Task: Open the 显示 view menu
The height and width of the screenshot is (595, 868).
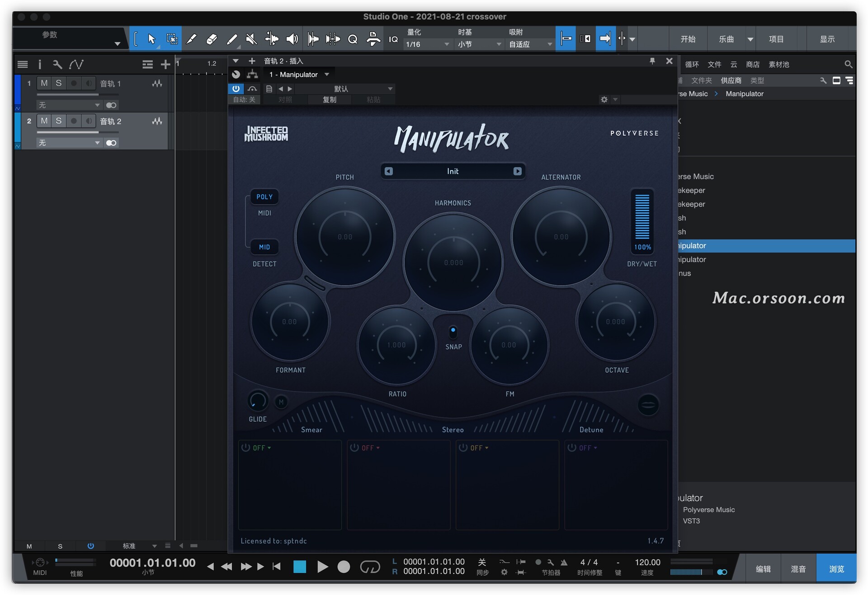Action: pyautogui.click(x=827, y=39)
